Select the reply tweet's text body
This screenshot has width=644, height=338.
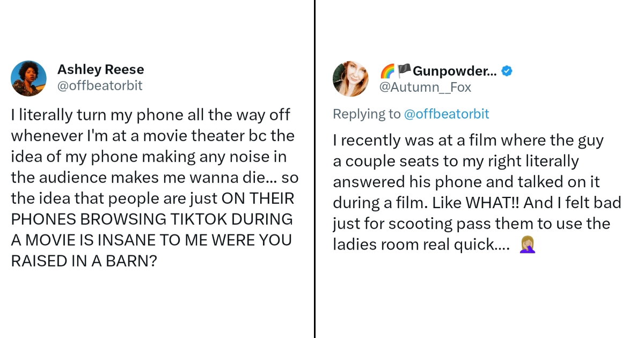point(477,192)
